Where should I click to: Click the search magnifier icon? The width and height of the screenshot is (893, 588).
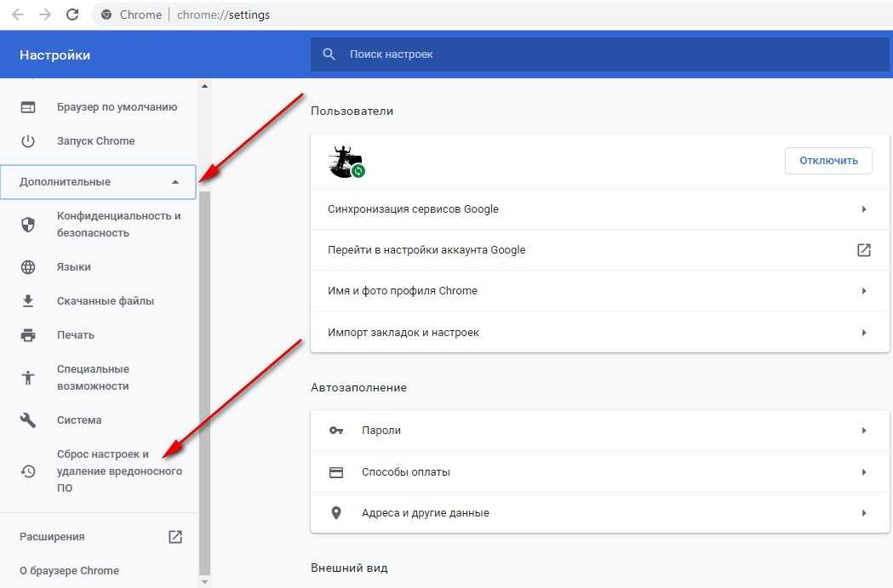[x=329, y=54]
